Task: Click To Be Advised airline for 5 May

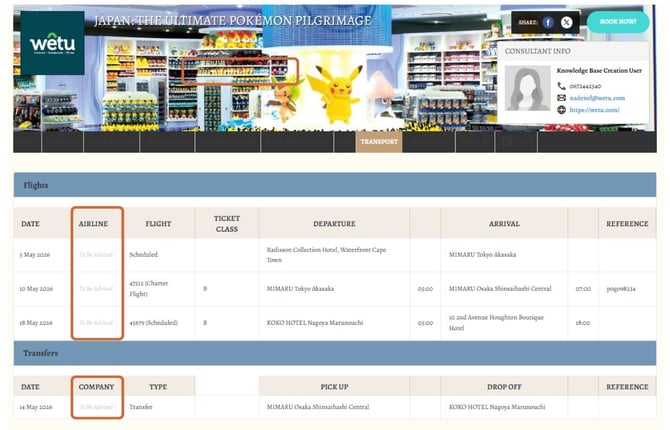Action: (x=96, y=254)
